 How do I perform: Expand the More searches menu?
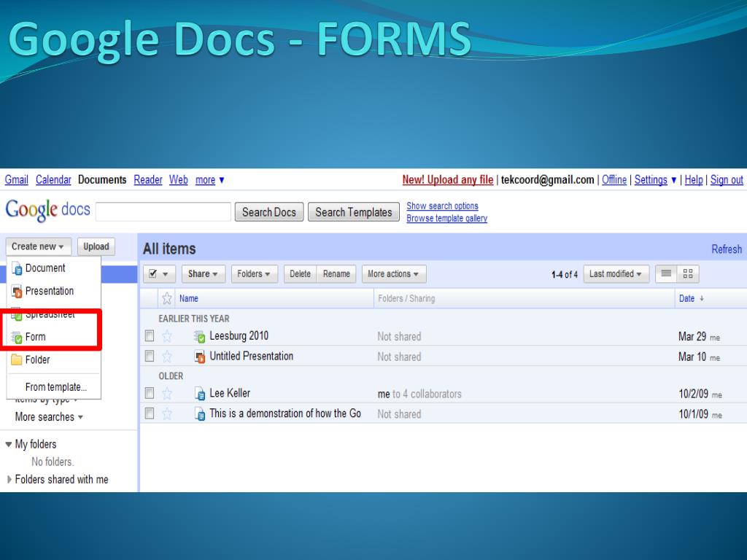[49, 417]
